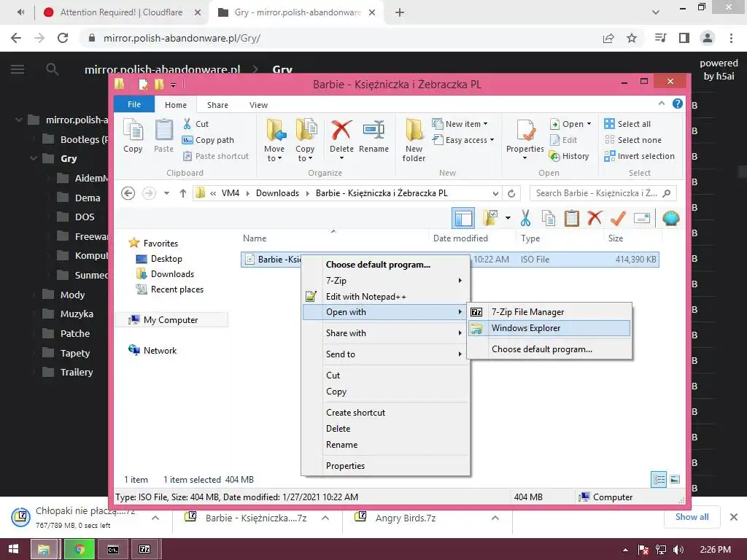747x560 pixels.
Task: Click Select none in ribbon
Action: (x=632, y=140)
